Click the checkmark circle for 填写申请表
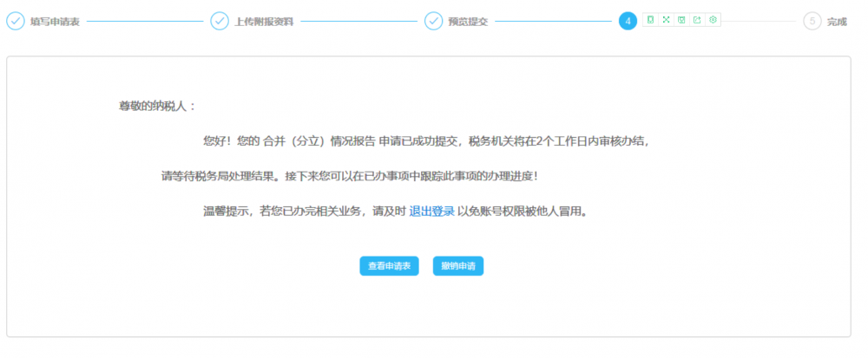 pyautogui.click(x=16, y=21)
